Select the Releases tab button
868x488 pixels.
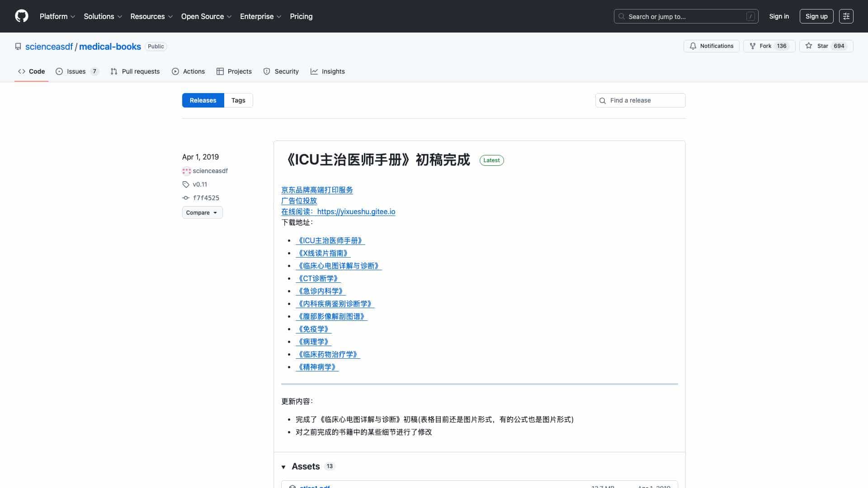(203, 100)
